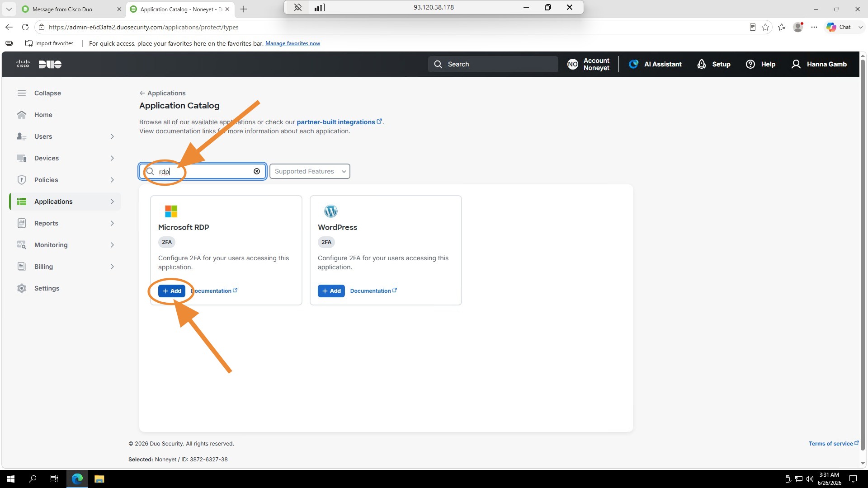Collapse the sidebar with the hamburger icon

(22, 93)
